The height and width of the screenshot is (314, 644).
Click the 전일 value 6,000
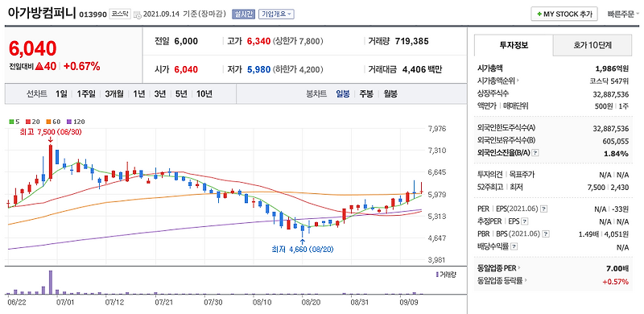click(186, 41)
